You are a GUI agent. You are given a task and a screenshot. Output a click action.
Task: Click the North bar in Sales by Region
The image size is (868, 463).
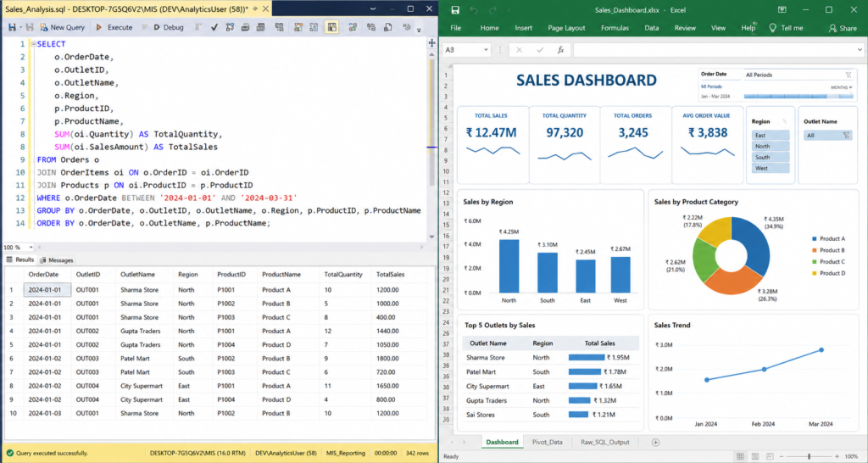[509, 265]
